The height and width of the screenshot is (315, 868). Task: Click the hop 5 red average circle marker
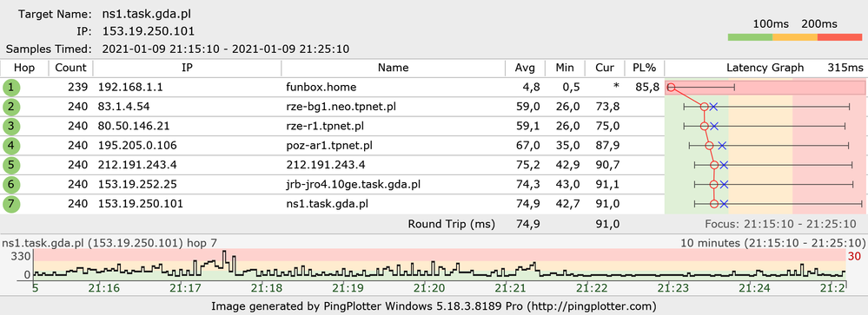click(x=714, y=165)
